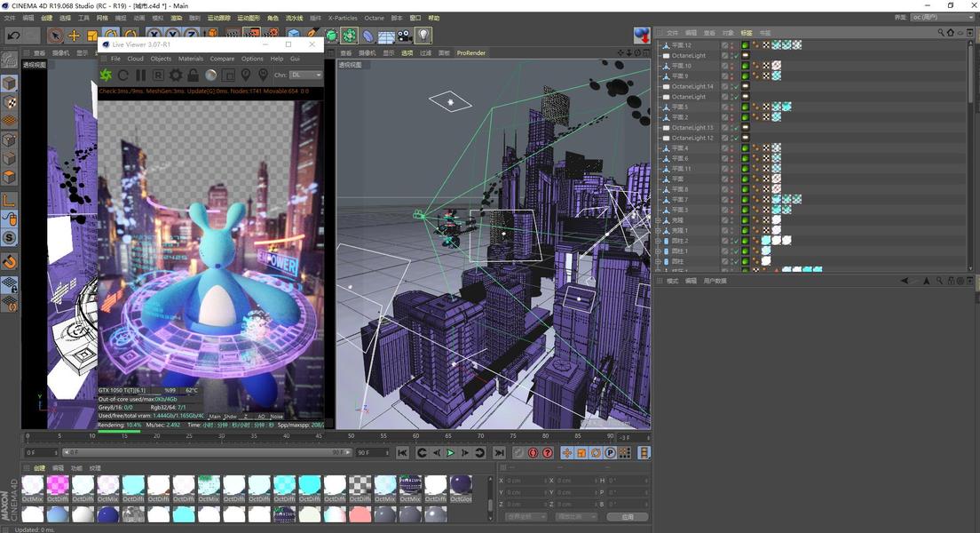
Task: Click the pick material pin in Live Viewer
Action: 263,76
